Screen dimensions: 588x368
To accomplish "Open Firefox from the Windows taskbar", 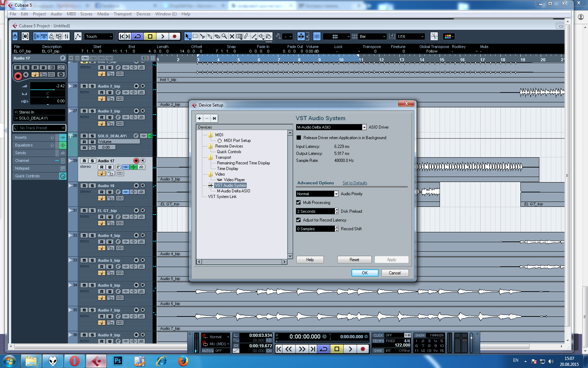I will tap(183, 361).
